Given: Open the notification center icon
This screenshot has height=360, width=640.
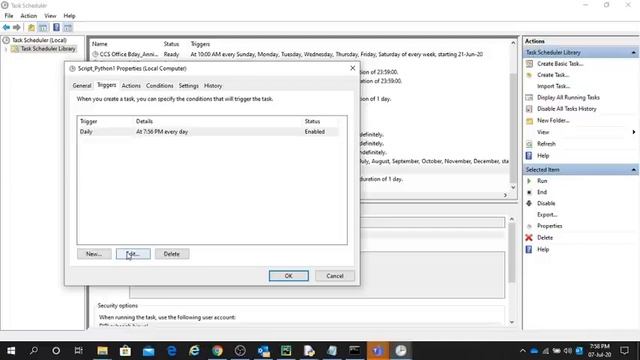Looking at the screenshot, I should (624, 351).
